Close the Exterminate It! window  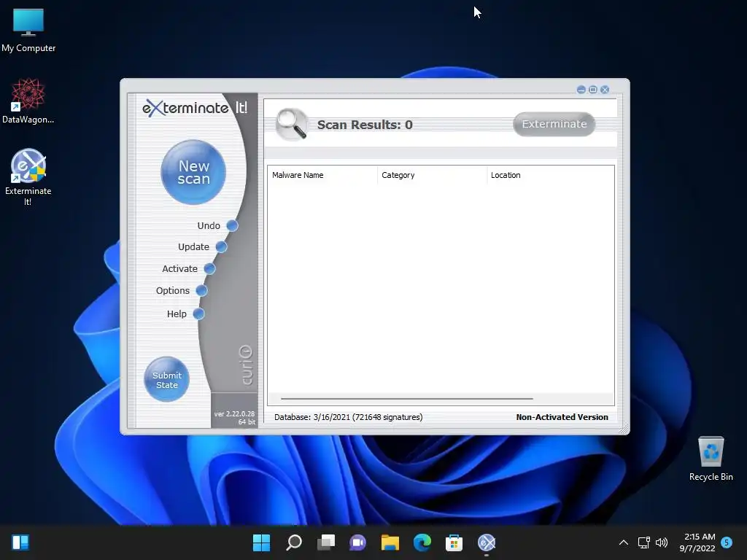click(605, 90)
